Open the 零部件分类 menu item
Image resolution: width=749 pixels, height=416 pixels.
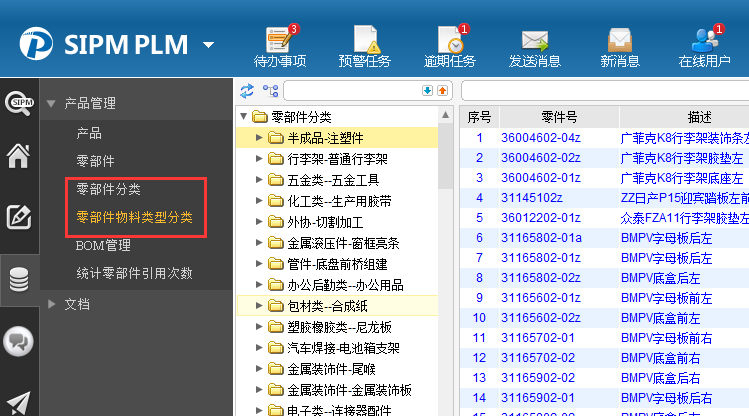click(x=108, y=189)
